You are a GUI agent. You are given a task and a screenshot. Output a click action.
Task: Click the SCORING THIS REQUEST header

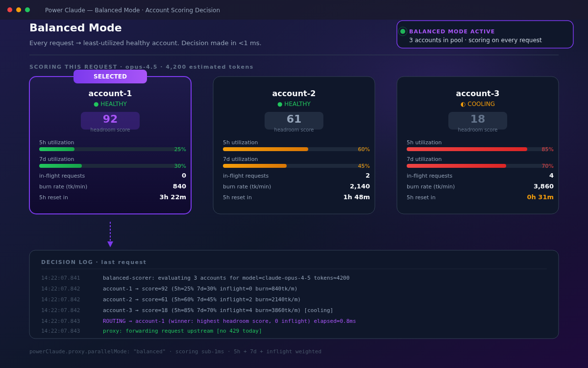[141, 67]
